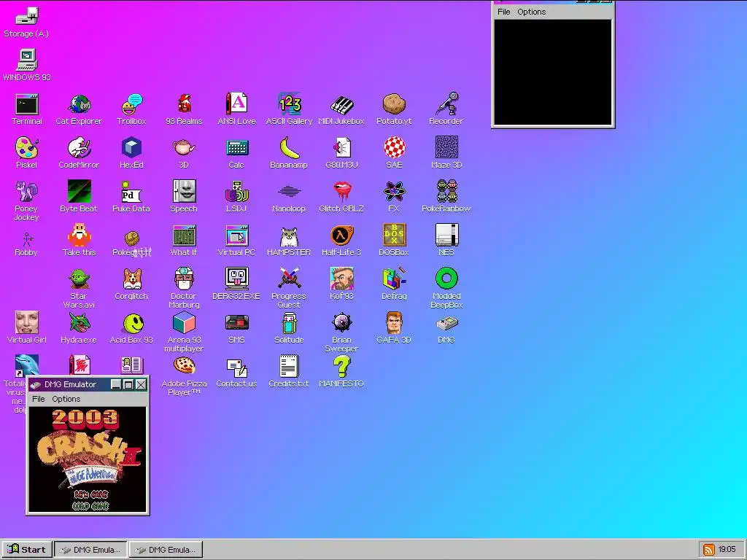Open the MANIFESTO question mark icon

coord(341,373)
